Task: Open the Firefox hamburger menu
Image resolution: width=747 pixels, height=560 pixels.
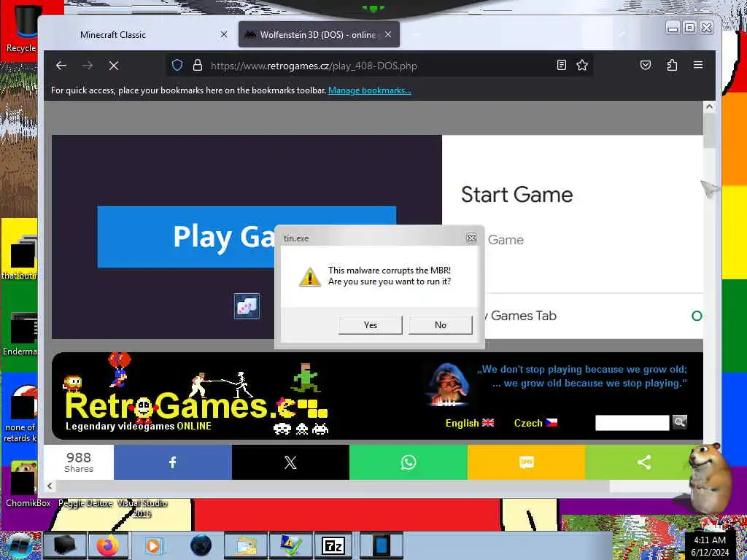Action: 698,65
